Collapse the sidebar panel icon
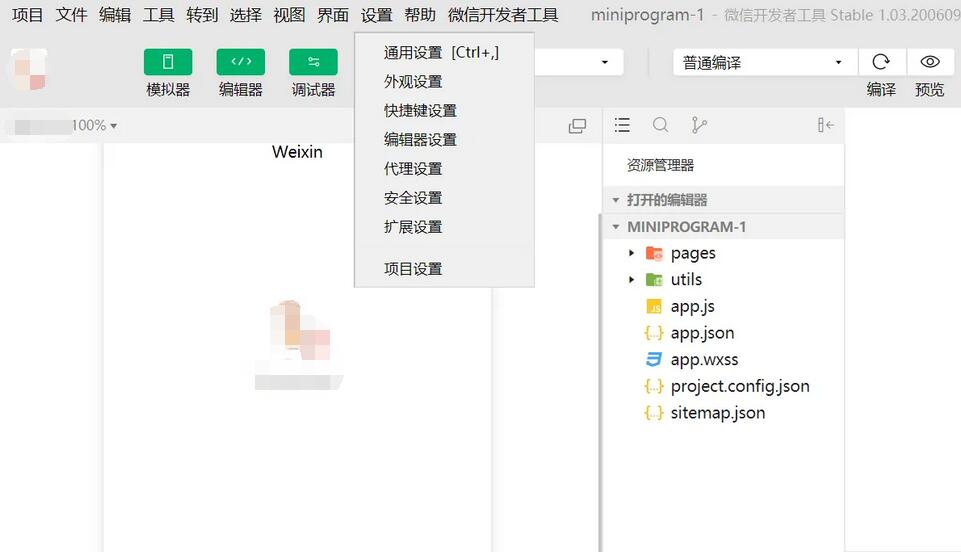This screenshot has width=961, height=552. click(826, 125)
